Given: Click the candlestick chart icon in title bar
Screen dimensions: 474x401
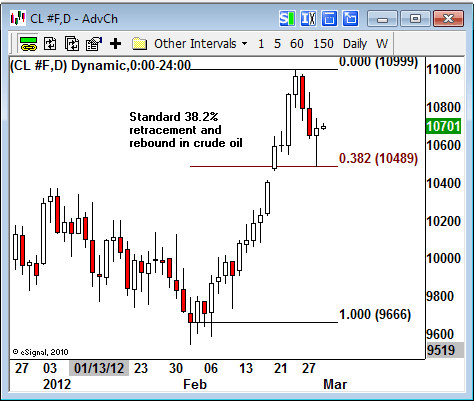Looking at the screenshot, I should click(x=18, y=18).
